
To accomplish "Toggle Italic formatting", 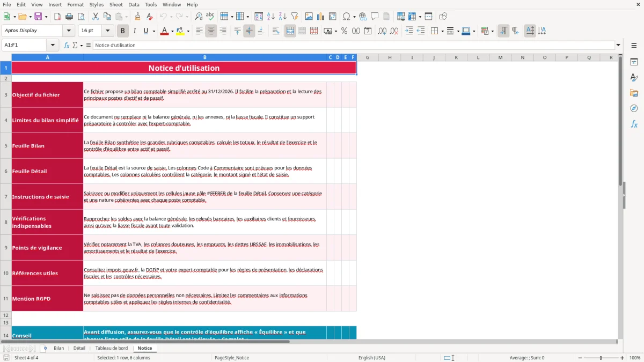I will (134, 31).
